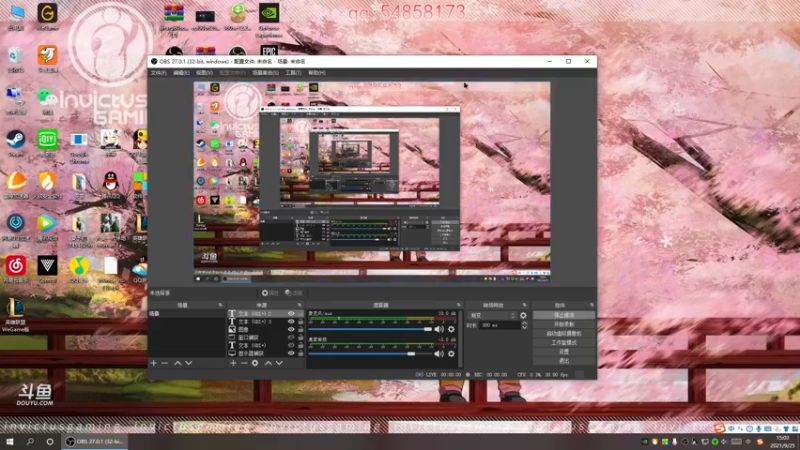Open iQIYI desktop shortcut

[47, 143]
